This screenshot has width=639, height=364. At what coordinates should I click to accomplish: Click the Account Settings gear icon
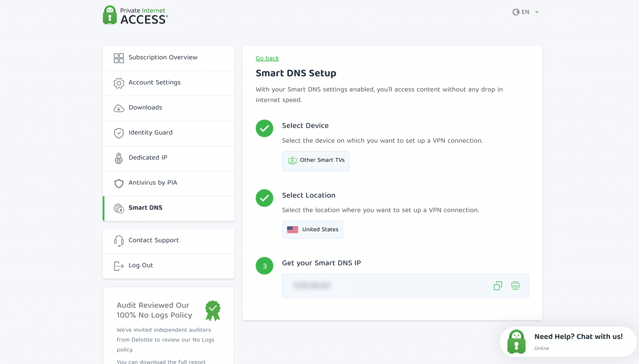(119, 83)
